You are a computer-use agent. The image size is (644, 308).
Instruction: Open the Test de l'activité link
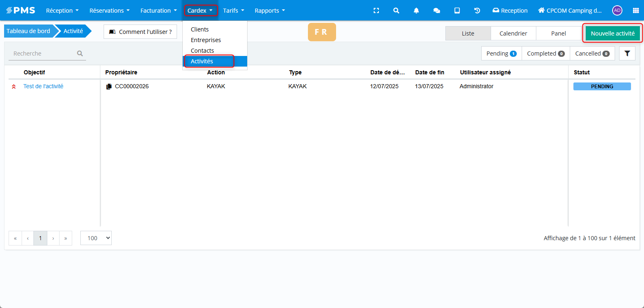click(x=43, y=86)
